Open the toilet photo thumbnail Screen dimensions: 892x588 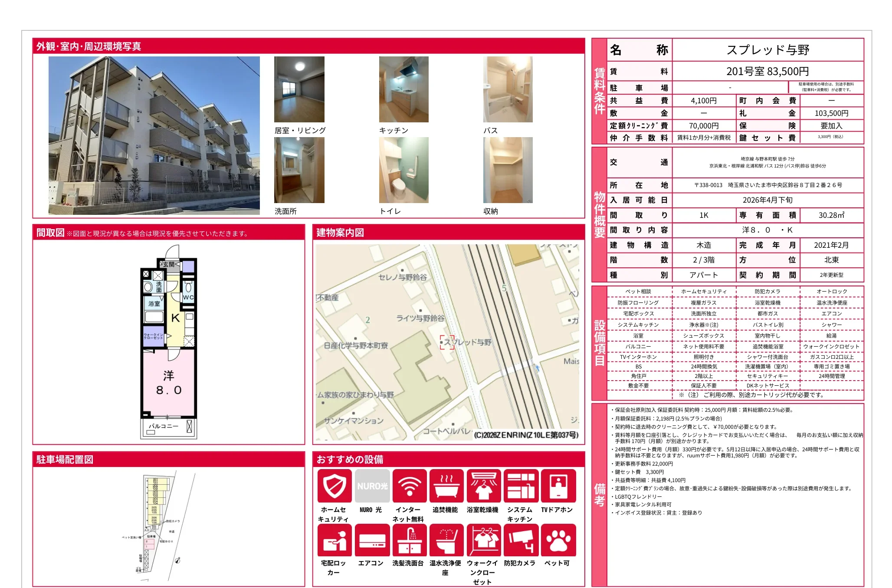coord(403,170)
